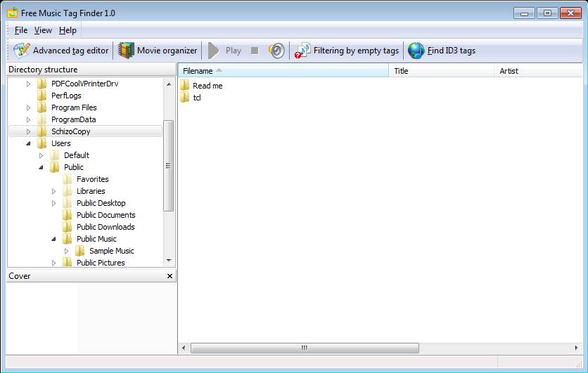Screen dimensions: 588x373
Task: Click the Find ID3 tags globe icon
Action: pos(416,51)
